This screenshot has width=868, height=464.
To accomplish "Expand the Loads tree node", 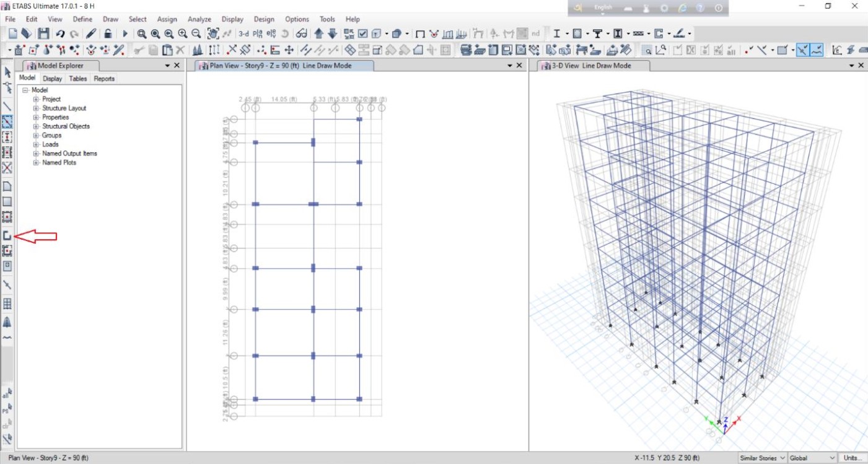I will click(x=36, y=144).
